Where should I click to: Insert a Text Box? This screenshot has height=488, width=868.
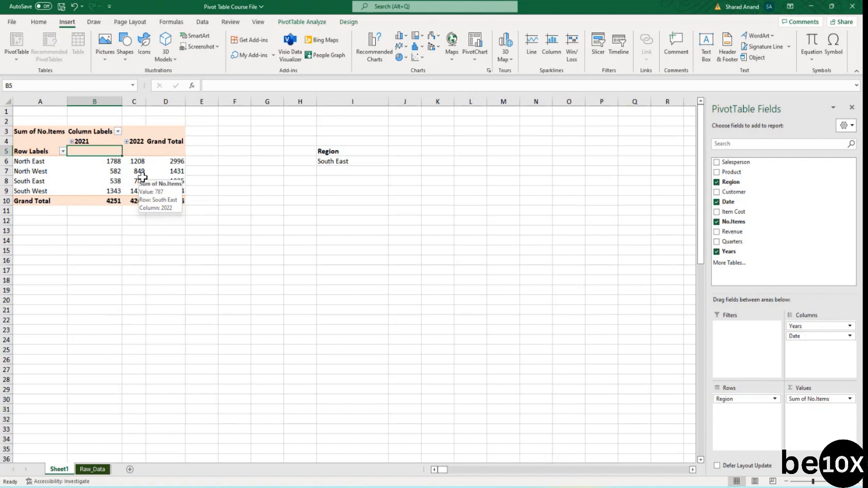point(706,47)
